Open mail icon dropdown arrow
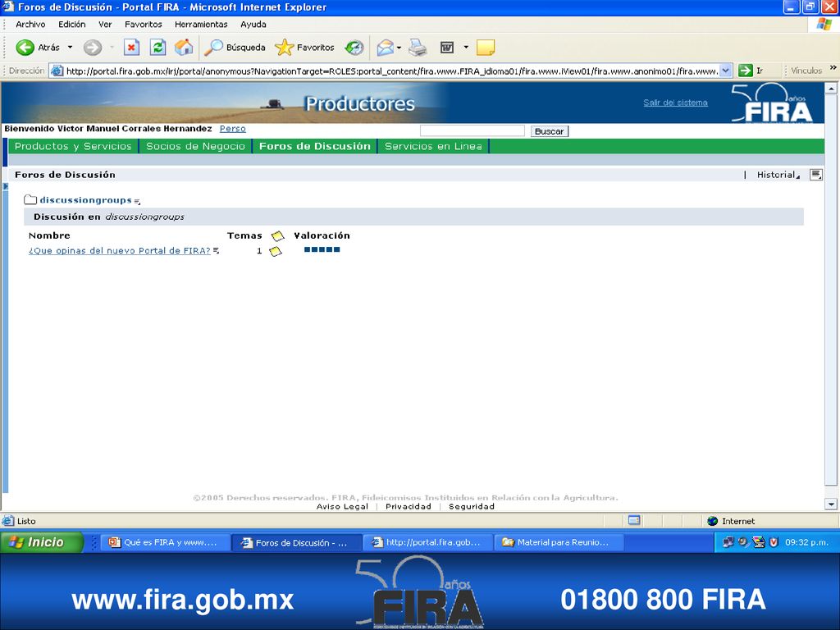The width and height of the screenshot is (840, 630). (399, 48)
